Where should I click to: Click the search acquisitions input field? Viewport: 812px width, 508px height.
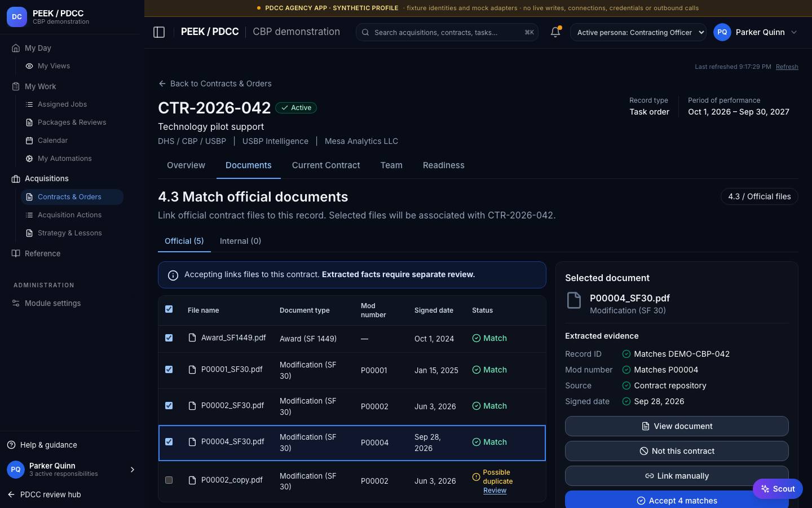(447, 32)
